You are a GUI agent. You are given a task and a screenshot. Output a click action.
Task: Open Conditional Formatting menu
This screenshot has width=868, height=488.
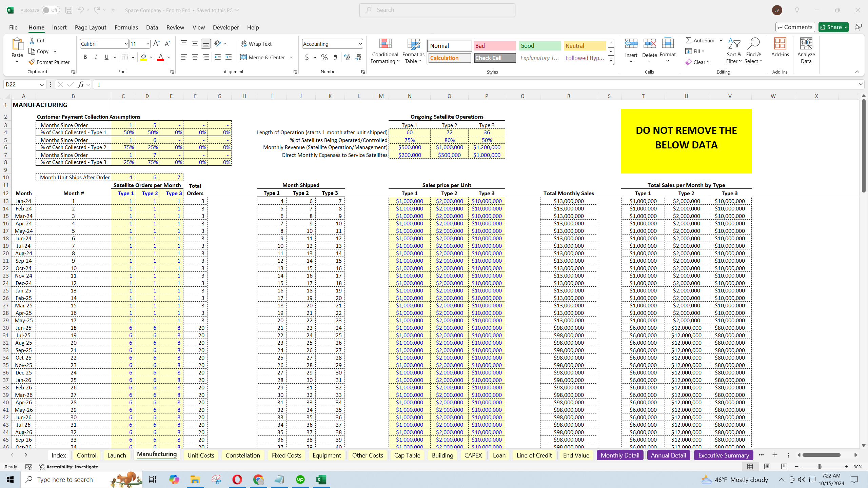pyautogui.click(x=385, y=51)
